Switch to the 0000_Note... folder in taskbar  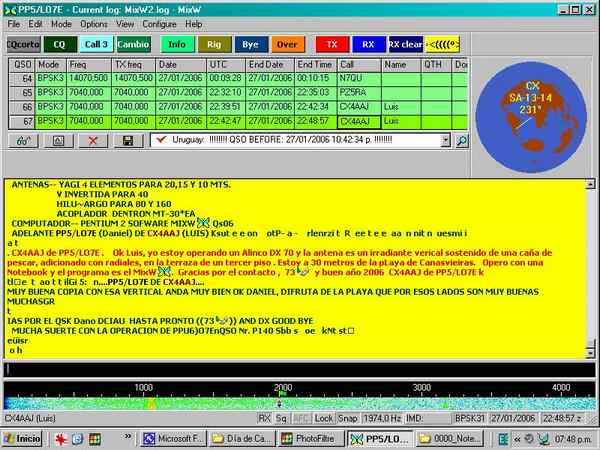point(450,439)
